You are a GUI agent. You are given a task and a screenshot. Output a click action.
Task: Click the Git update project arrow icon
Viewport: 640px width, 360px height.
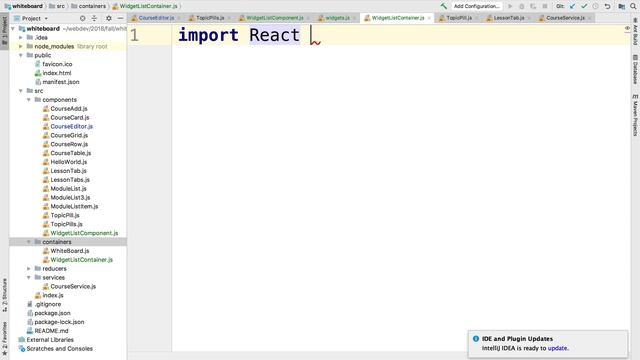[572, 6]
